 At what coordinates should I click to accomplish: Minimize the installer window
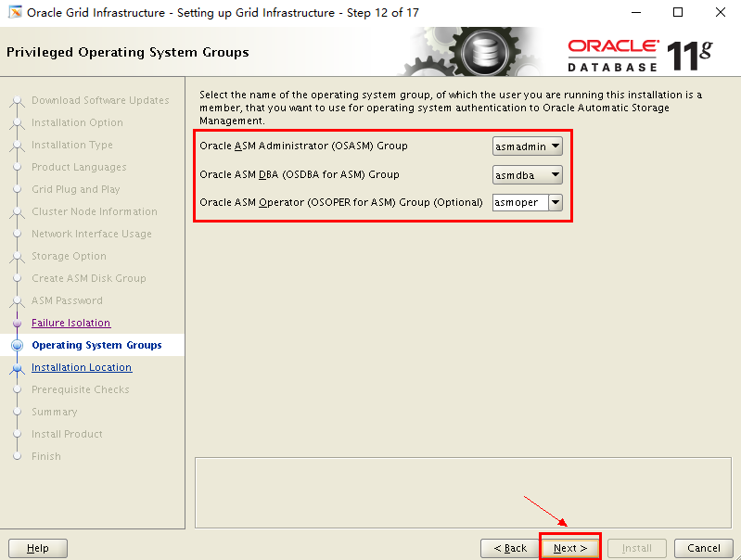point(636,12)
